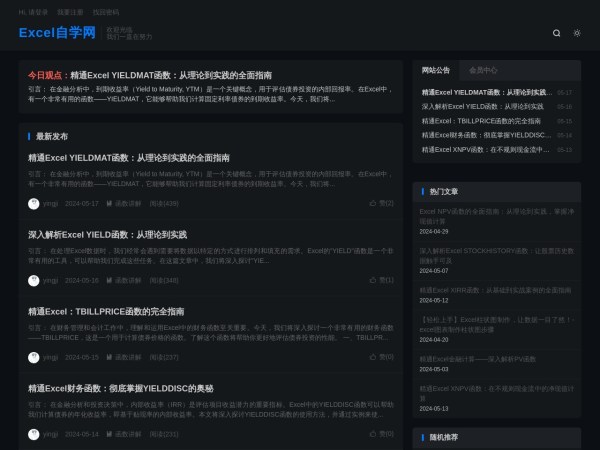
Task: Select the 网站公告 tab
Action: (436, 70)
